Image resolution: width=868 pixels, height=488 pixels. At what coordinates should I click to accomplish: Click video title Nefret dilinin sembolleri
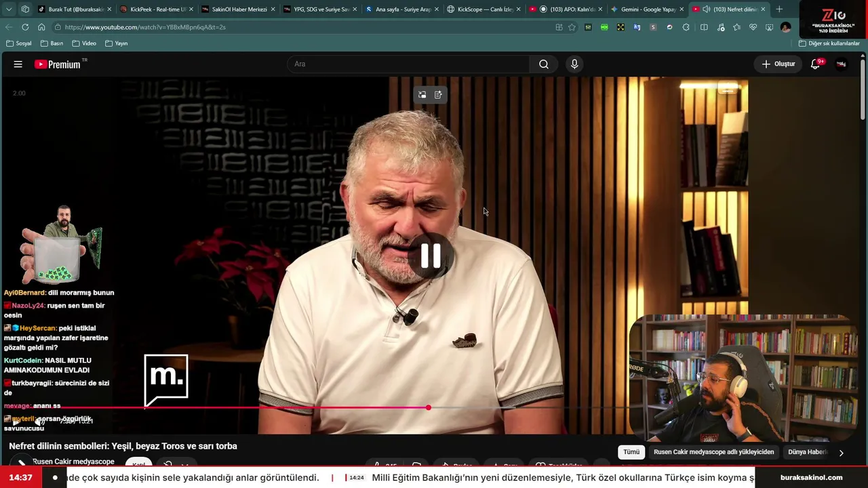coord(123,446)
